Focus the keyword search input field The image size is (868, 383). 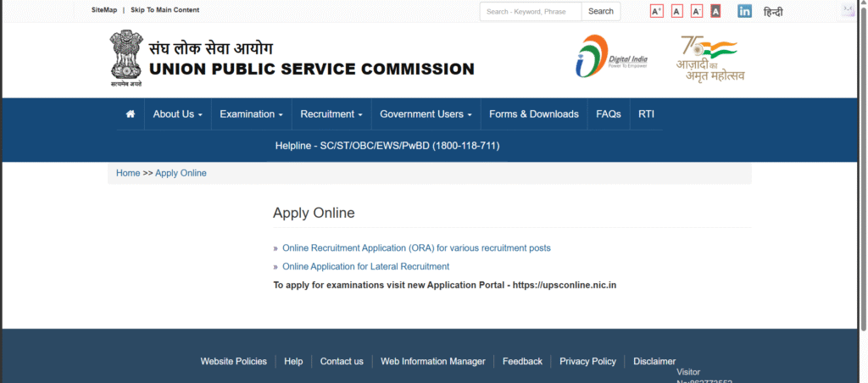531,11
